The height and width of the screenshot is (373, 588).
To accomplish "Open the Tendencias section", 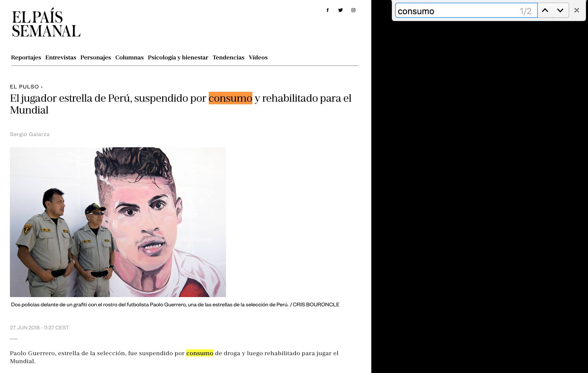I will 228,57.
